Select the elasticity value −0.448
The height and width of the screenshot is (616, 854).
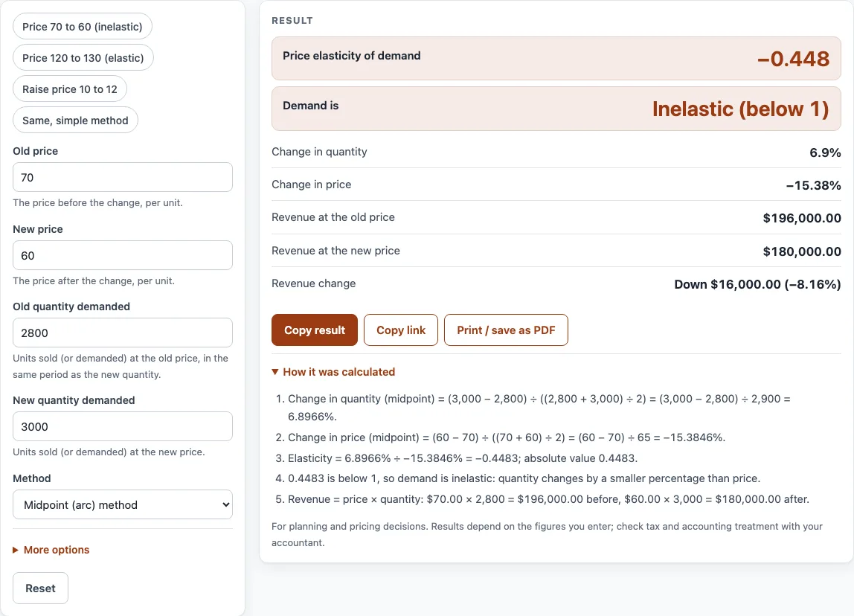tap(793, 59)
